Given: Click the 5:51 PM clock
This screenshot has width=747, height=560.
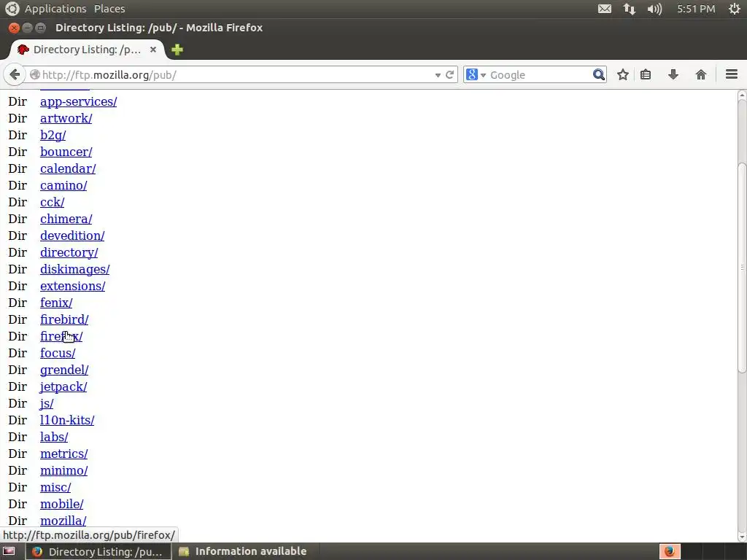Looking at the screenshot, I should point(696,9).
